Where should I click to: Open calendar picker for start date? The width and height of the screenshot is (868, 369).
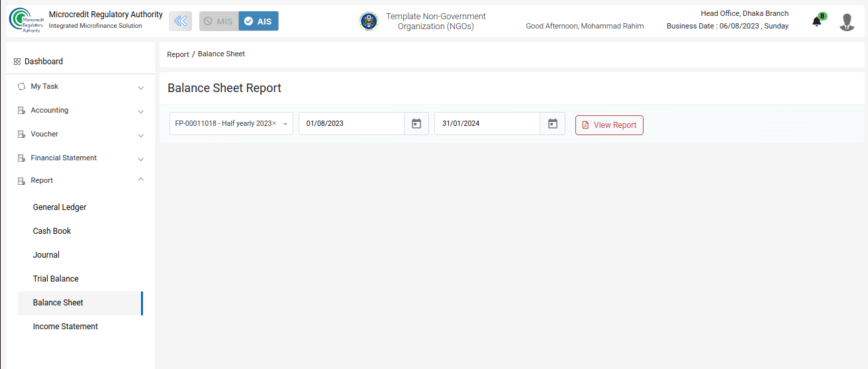(x=416, y=124)
